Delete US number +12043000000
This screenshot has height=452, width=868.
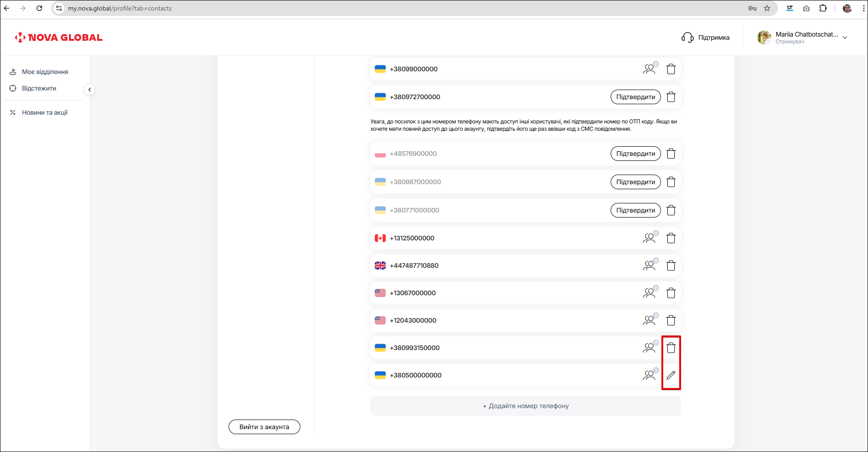(x=671, y=320)
